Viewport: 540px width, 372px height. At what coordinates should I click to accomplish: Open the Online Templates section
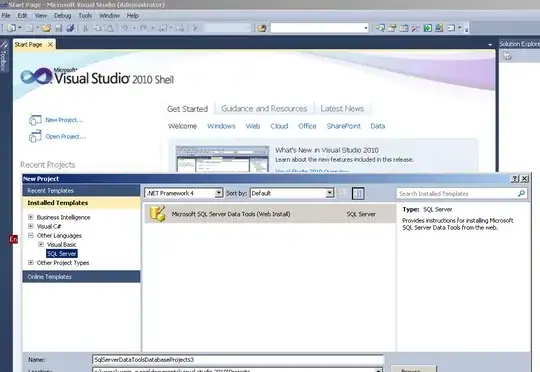tap(81, 277)
